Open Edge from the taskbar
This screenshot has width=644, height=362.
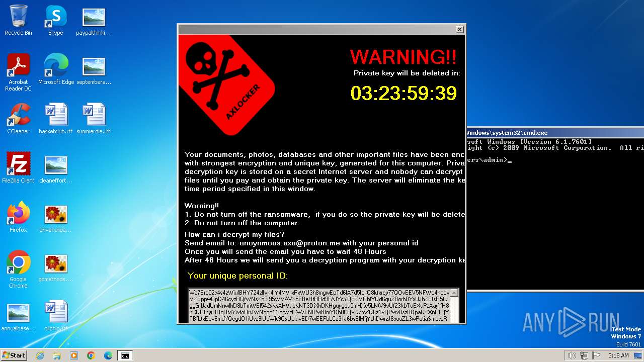(x=108, y=355)
